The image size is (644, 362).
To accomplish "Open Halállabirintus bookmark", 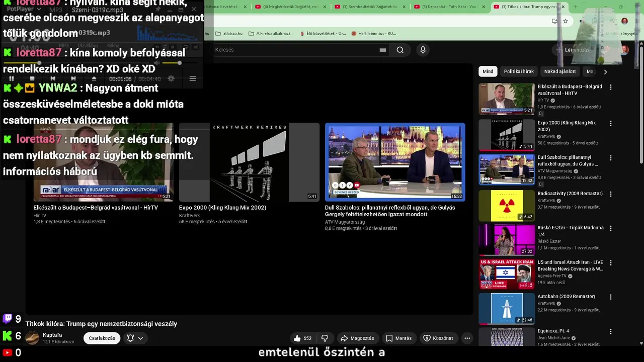I will (x=374, y=33).
